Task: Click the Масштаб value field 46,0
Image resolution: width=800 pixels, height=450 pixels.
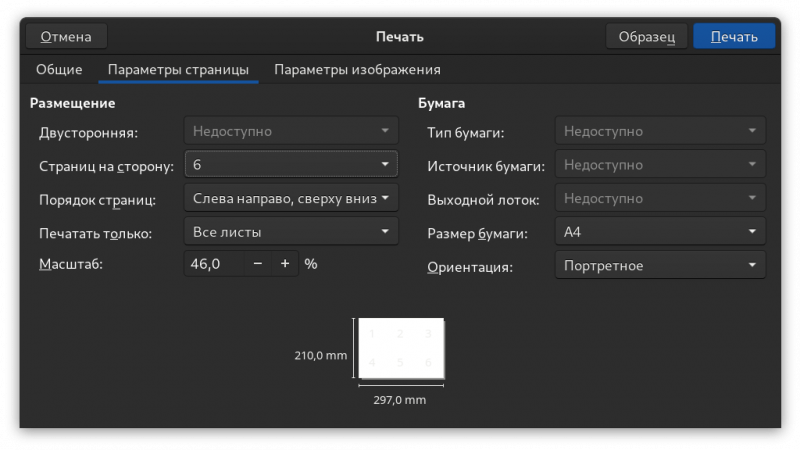Action: (x=214, y=264)
